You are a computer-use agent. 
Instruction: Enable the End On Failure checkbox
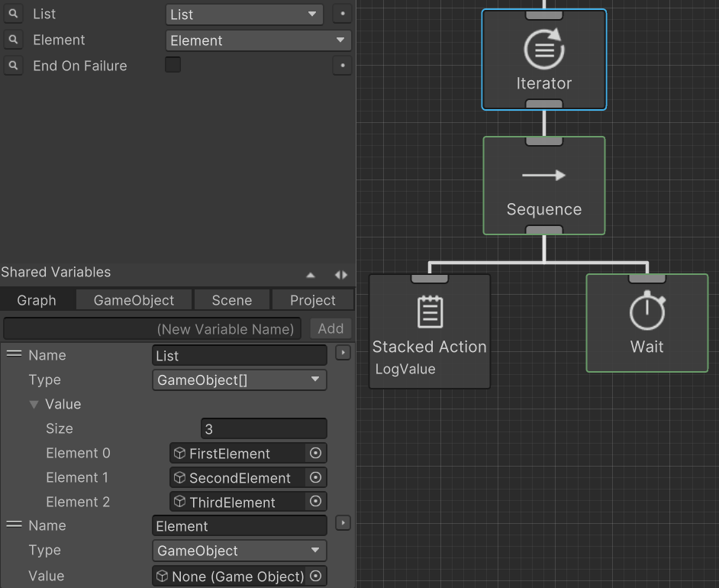pyautogui.click(x=173, y=65)
